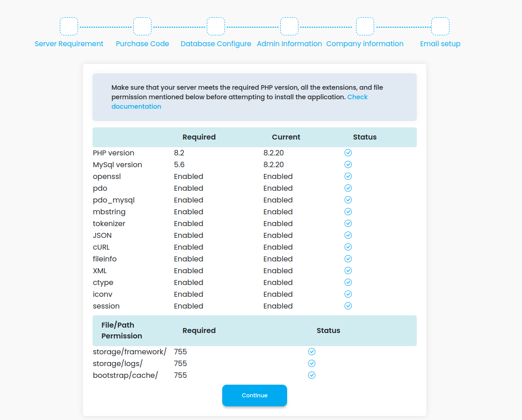
Task: Click the 'mbstring' extension name
Action: 109,212
